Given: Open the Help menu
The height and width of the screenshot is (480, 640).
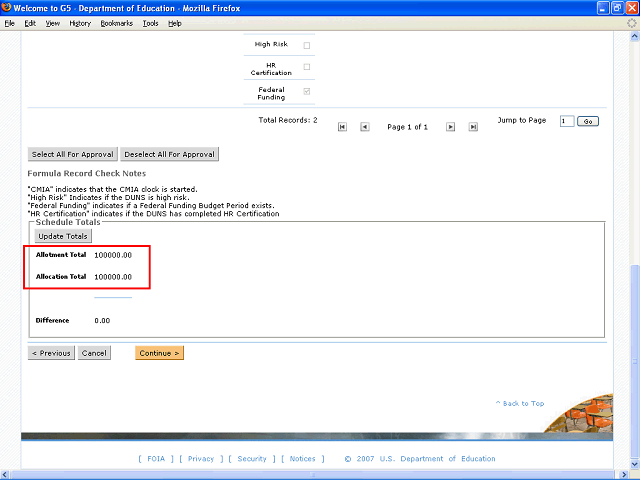Looking at the screenshot, I should pyautogui.click(x=175, y=23).
